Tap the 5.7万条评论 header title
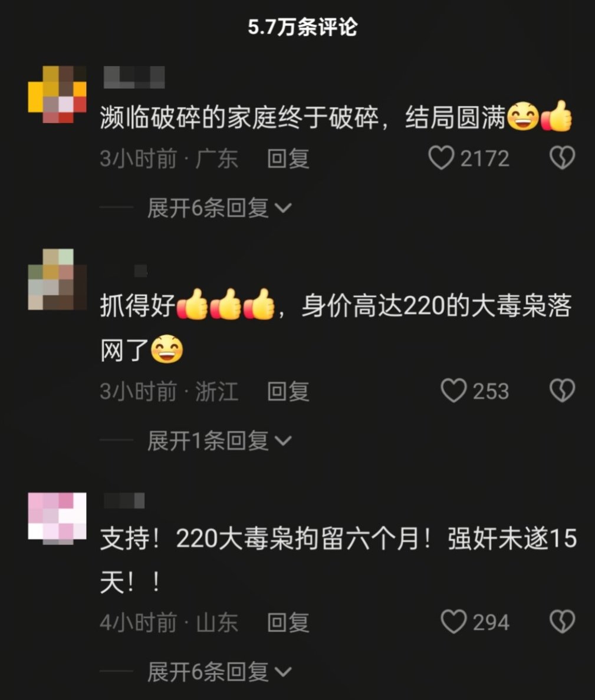Image resolution: width=595 pixels, height=700 pixels. click(303, 27)
